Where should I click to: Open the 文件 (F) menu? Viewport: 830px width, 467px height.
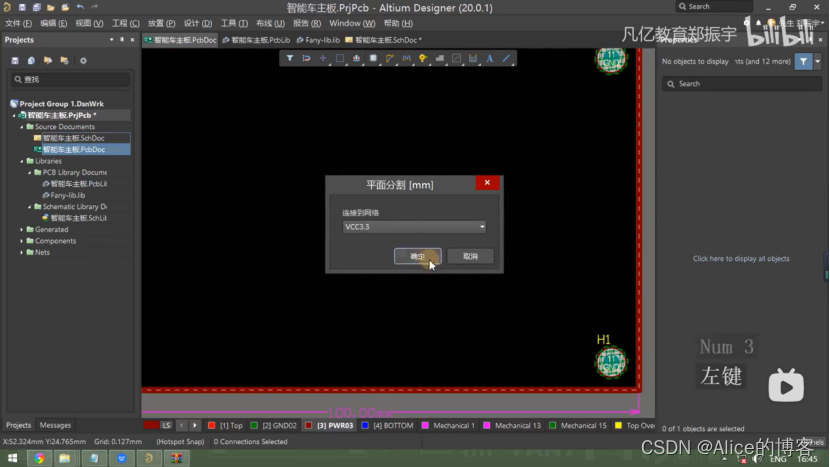click(19, 23)
